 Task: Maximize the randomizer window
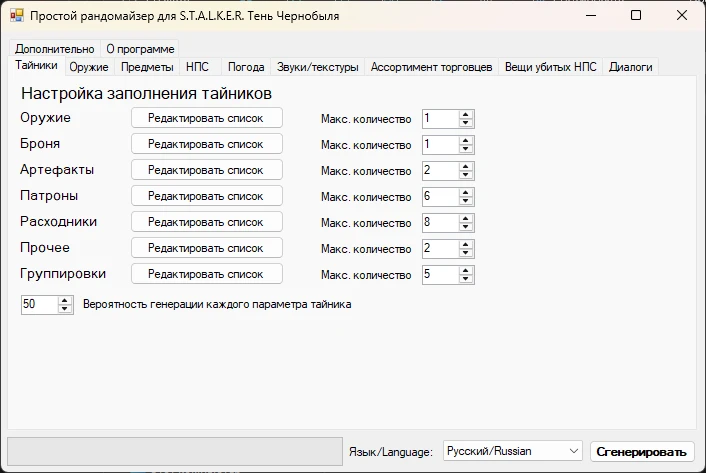(636, 15)
